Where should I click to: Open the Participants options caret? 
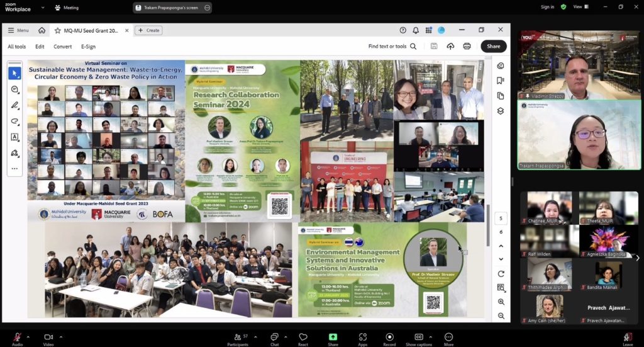click(x=254, y=336)
